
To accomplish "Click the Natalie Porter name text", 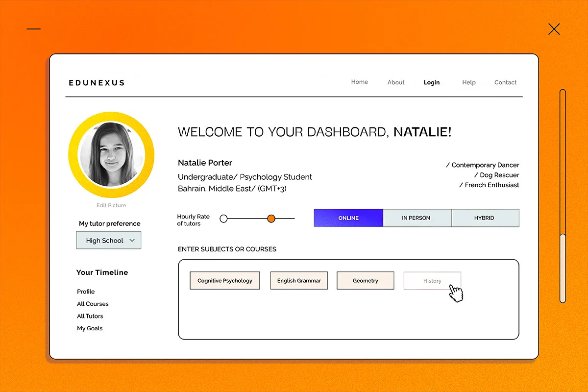I will tap(205, 163).
